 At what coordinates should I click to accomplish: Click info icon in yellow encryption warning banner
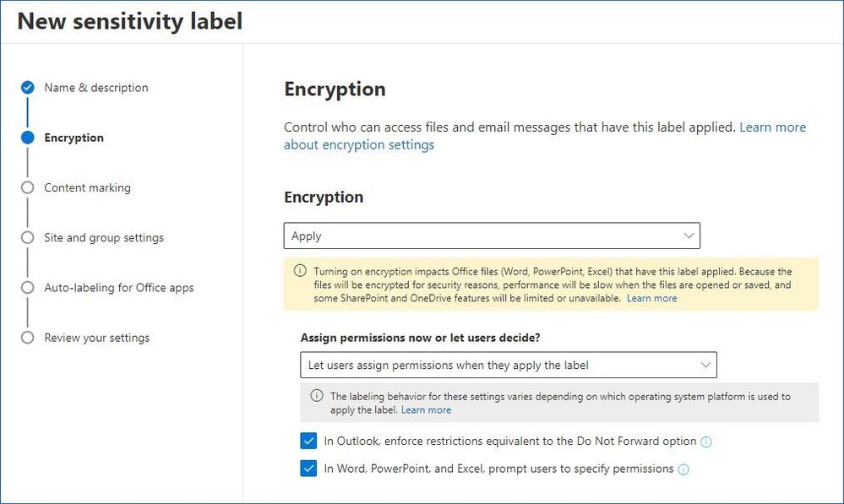(300, 270)
